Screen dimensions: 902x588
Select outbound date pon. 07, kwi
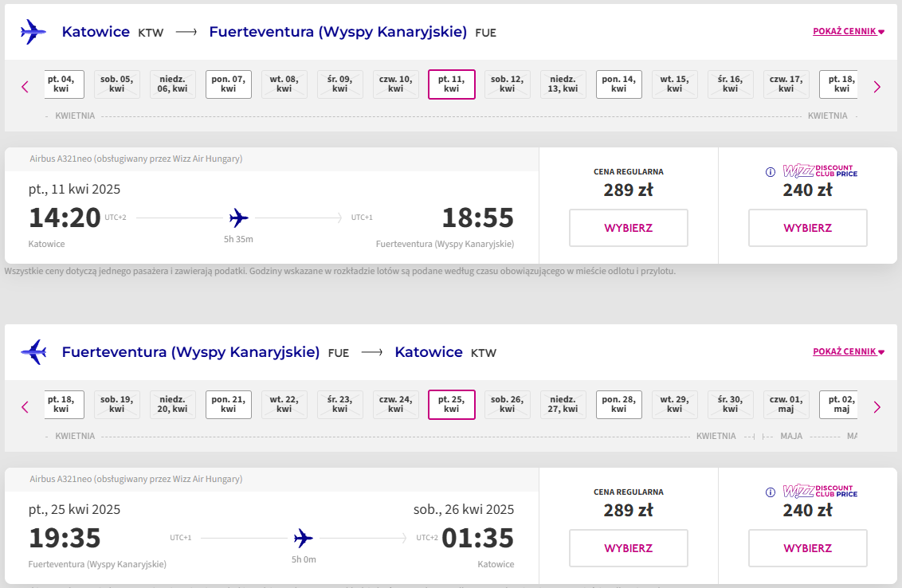pyautogui.click(x=229, y=84)
